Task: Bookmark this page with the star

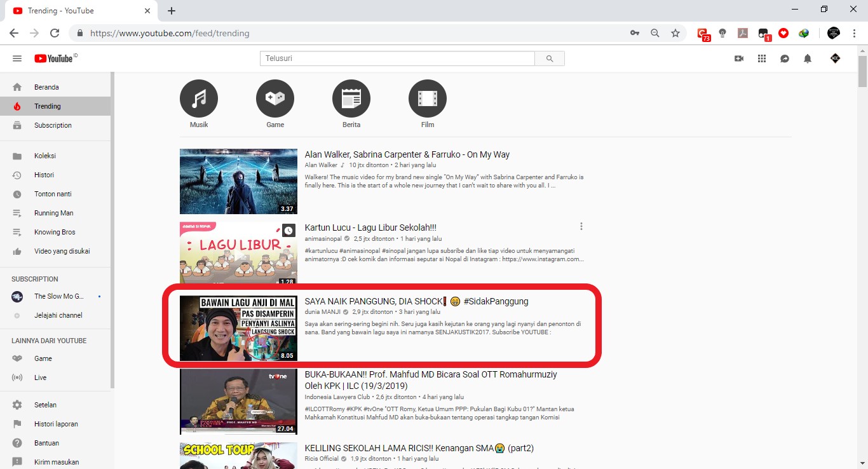Action: (675, 33)
